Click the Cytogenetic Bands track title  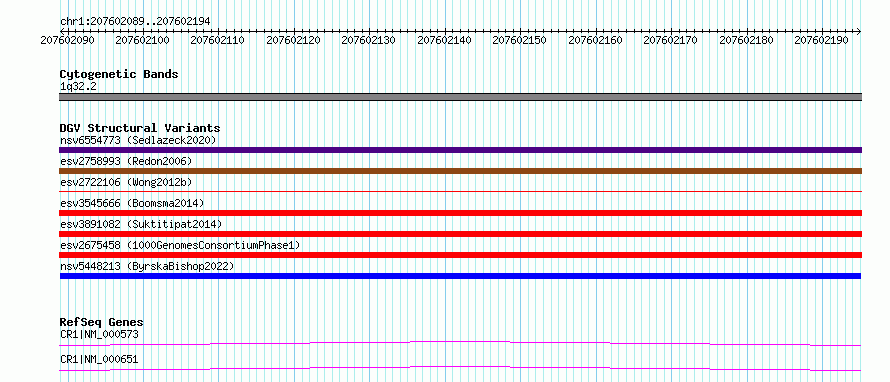[119, 74]
